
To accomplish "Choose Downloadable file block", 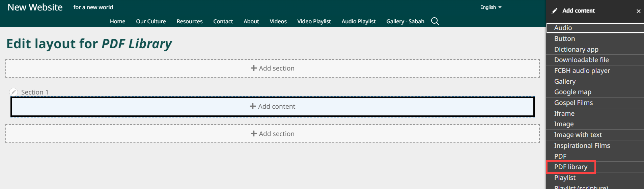I will tap(595, 60).
